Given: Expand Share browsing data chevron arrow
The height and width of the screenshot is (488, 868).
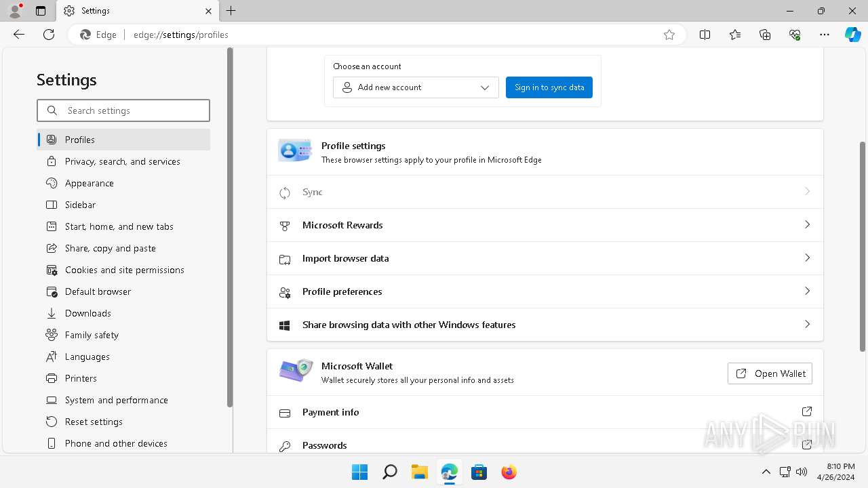Looking at the screenshot, I should click(x=807, y=324).
